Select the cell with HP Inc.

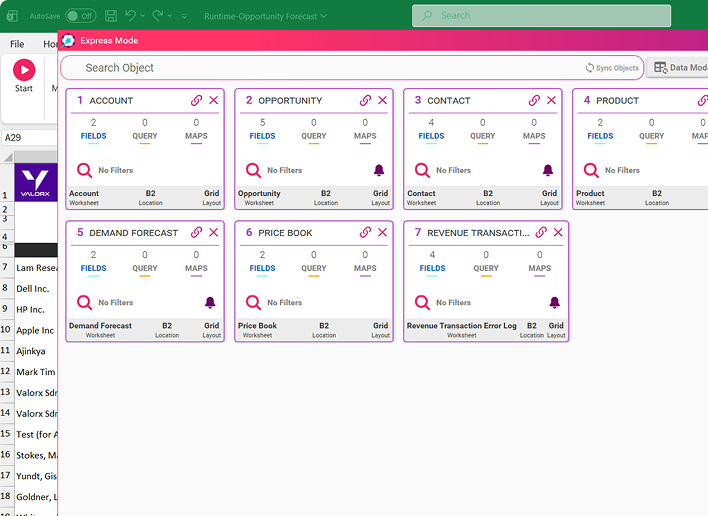coord(36,309)
